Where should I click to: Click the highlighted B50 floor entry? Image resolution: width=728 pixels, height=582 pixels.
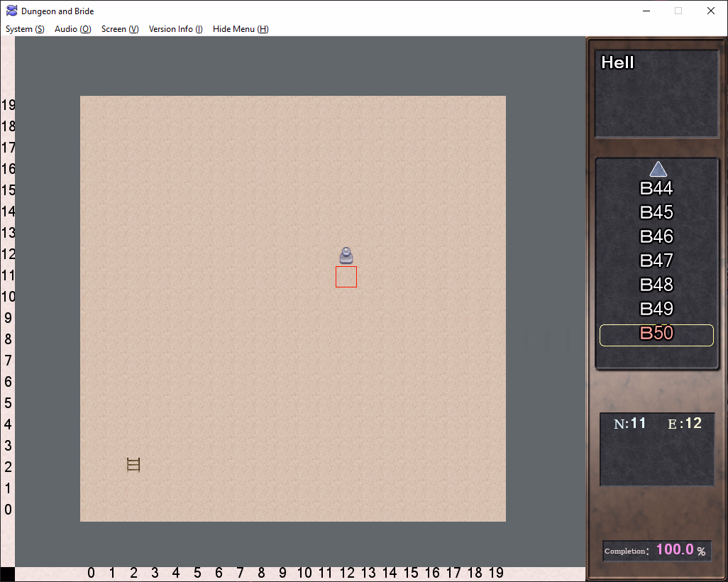tap(656, 335)
